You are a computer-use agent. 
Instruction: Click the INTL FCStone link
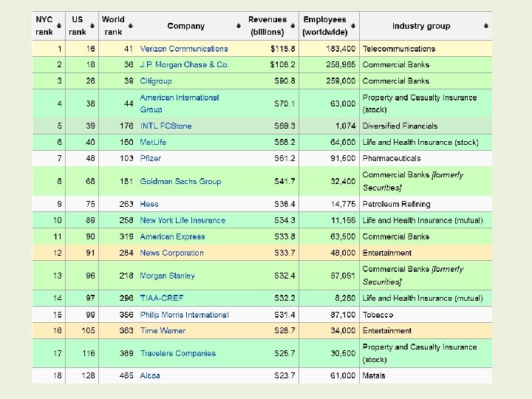pyautogui.click(x=166, y=126)
